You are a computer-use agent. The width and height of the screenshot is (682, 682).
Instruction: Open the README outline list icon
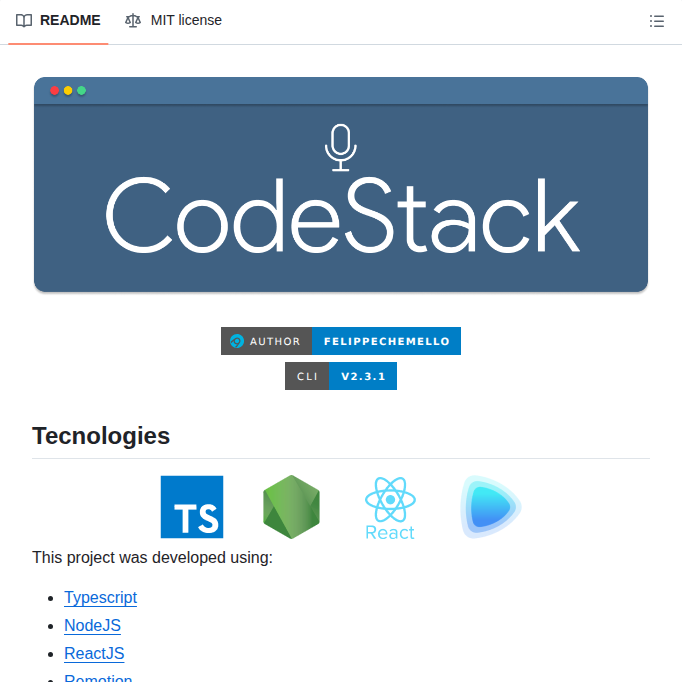pos(656,21)
